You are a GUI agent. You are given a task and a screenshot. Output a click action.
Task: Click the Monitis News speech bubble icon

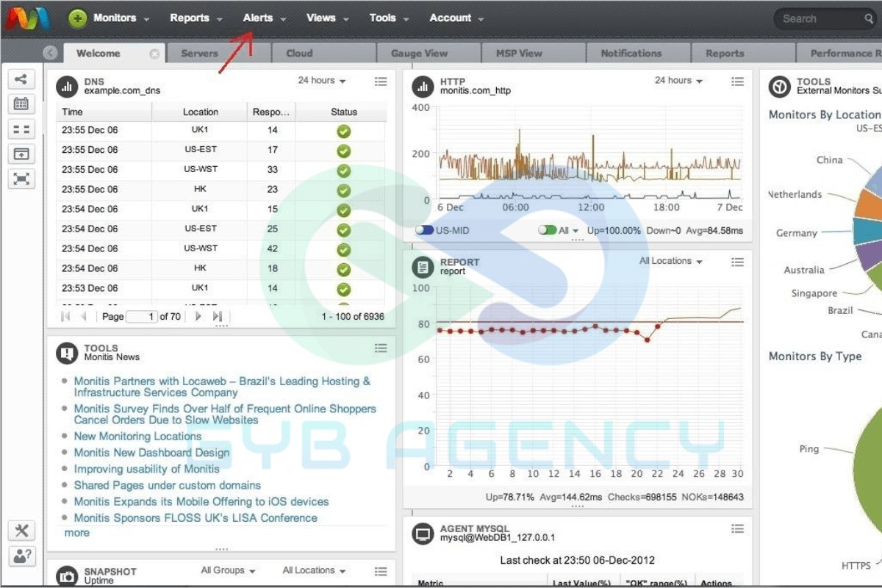tap(68, 353)
